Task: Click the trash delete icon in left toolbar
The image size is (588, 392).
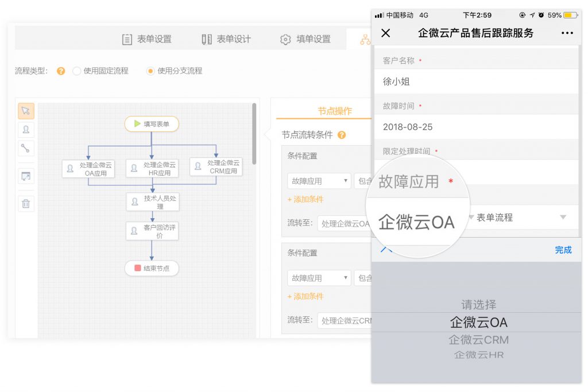Action: coord(25,203)
